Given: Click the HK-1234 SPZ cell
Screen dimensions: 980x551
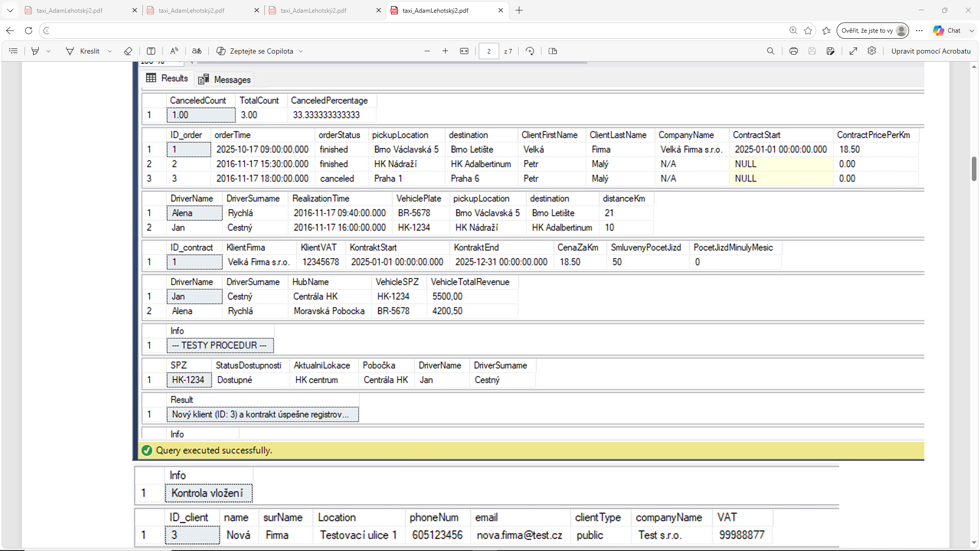Looking at the screenshot, I should 189,380.
